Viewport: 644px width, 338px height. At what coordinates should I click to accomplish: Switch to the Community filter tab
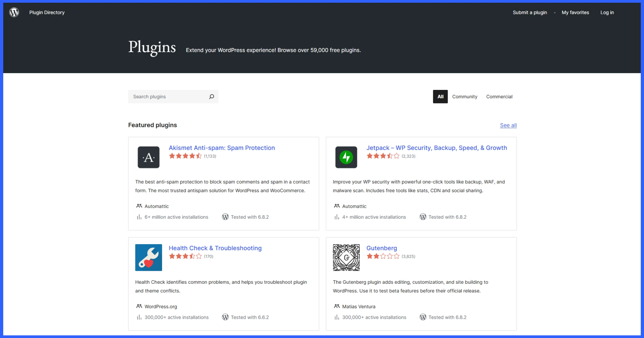(x=465, y=97)
